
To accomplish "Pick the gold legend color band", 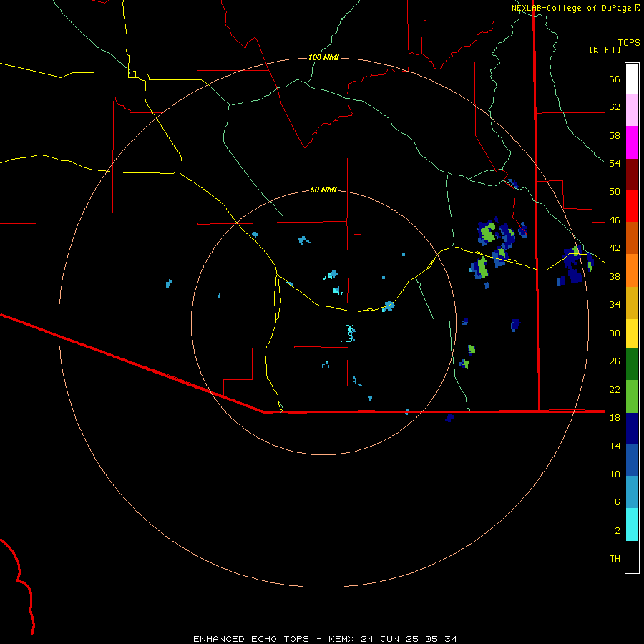I will pos(632,303).
